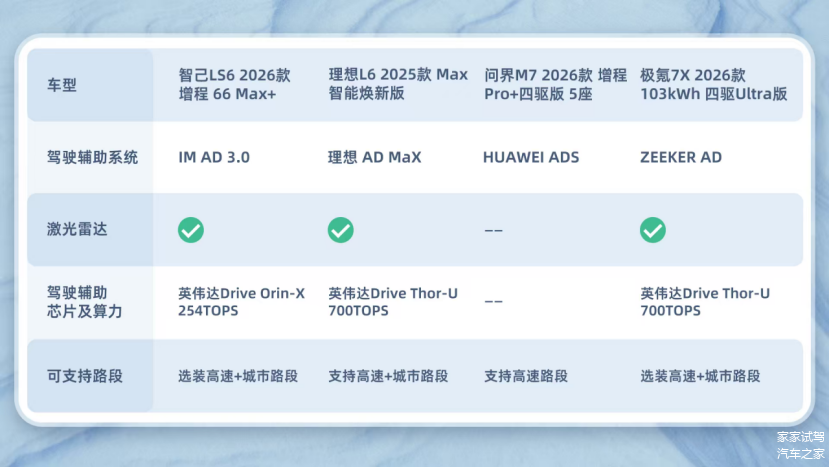Click the 驾驶辅助芯片及算力 row label

pyautogui.click(x=77, y=302)
